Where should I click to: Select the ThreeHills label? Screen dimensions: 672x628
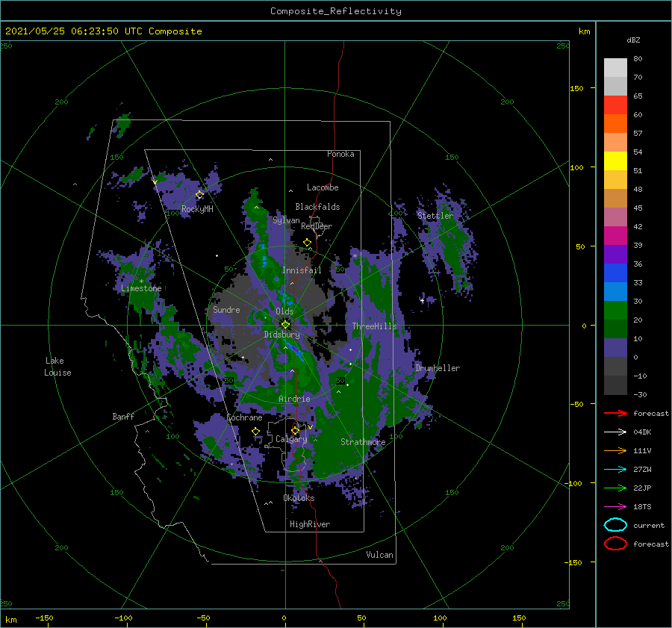click(375, 326)
